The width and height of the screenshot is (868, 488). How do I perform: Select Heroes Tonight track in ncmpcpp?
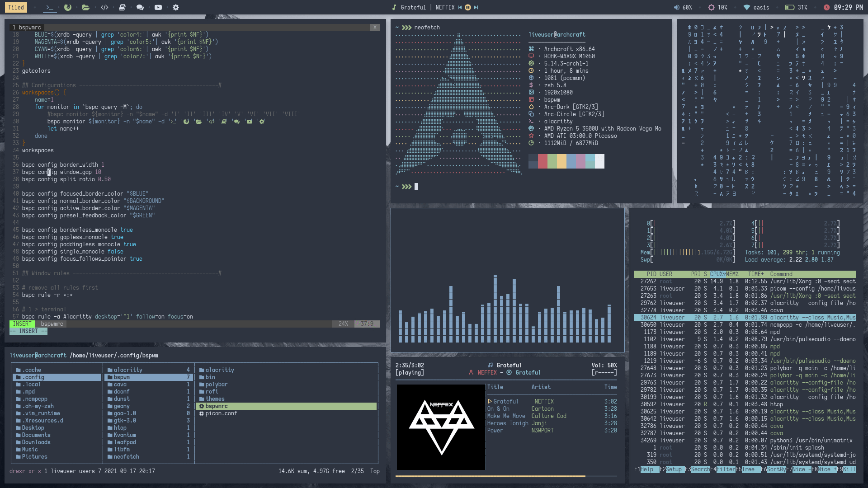pos(507,423)
